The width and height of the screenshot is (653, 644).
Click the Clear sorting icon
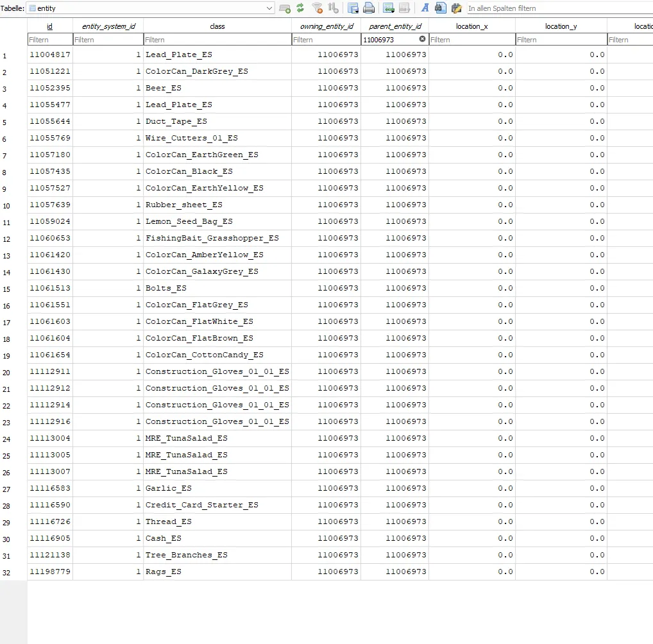click(333, 8)
